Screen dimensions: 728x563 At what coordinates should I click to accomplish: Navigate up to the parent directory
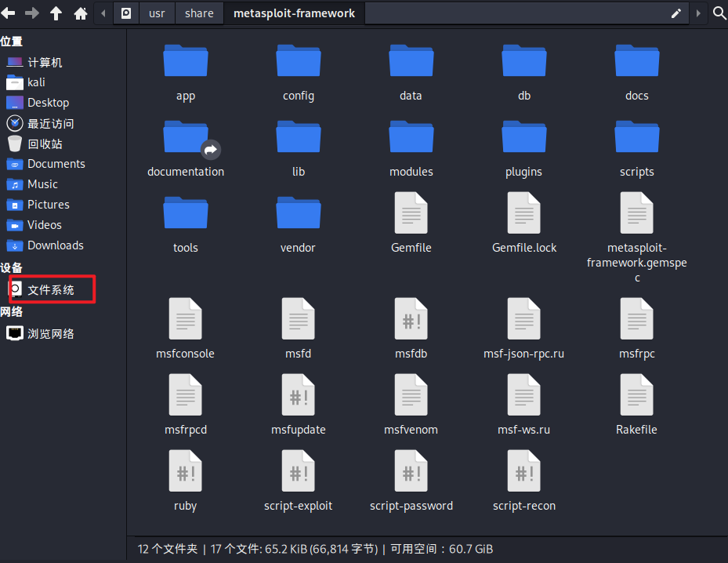[56, 13]
